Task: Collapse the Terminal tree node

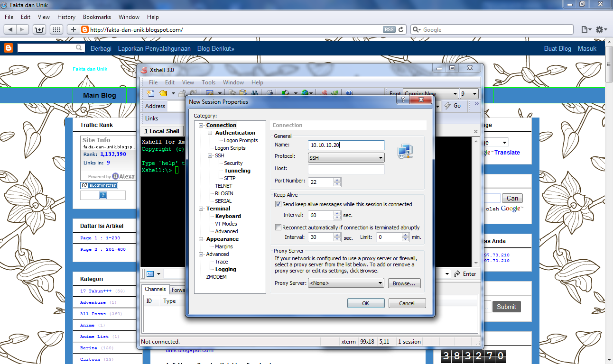Action: [x=201, y=209]
